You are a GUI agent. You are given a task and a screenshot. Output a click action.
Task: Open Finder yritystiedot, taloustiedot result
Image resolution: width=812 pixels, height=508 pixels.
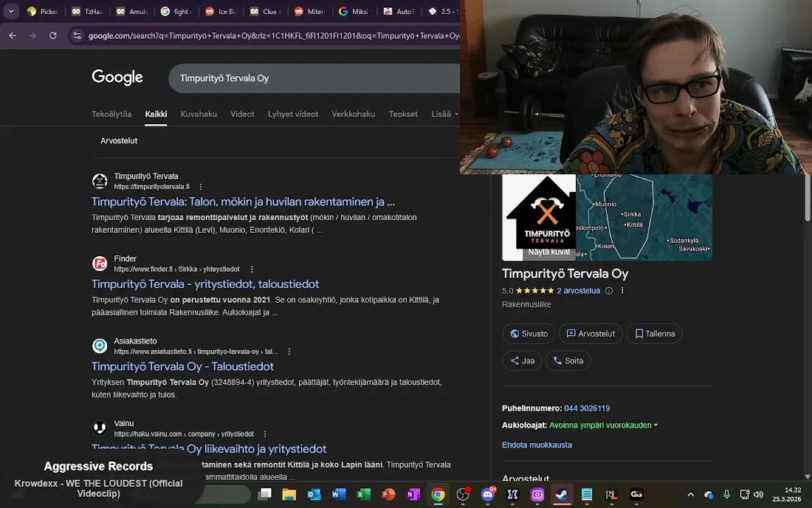point(205,284)
